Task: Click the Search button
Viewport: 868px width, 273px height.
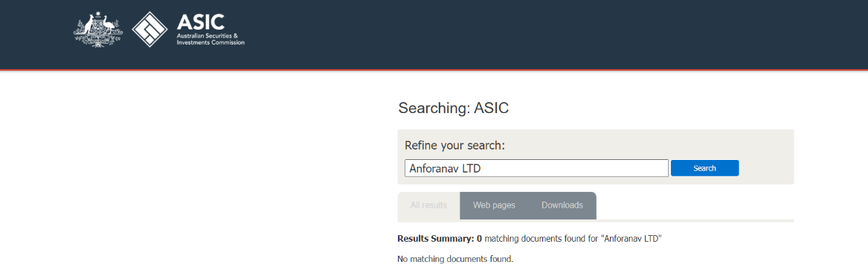Action: pyautogui.click(x=704, y=168)
